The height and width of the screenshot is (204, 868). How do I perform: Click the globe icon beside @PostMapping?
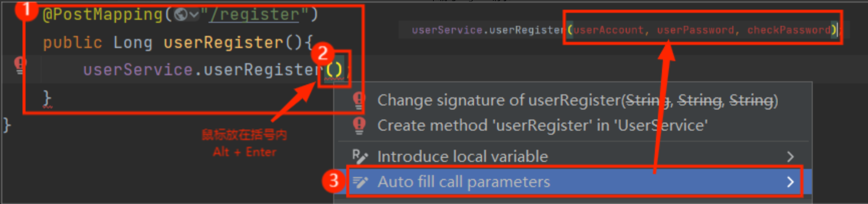click(x=180, y=15)
